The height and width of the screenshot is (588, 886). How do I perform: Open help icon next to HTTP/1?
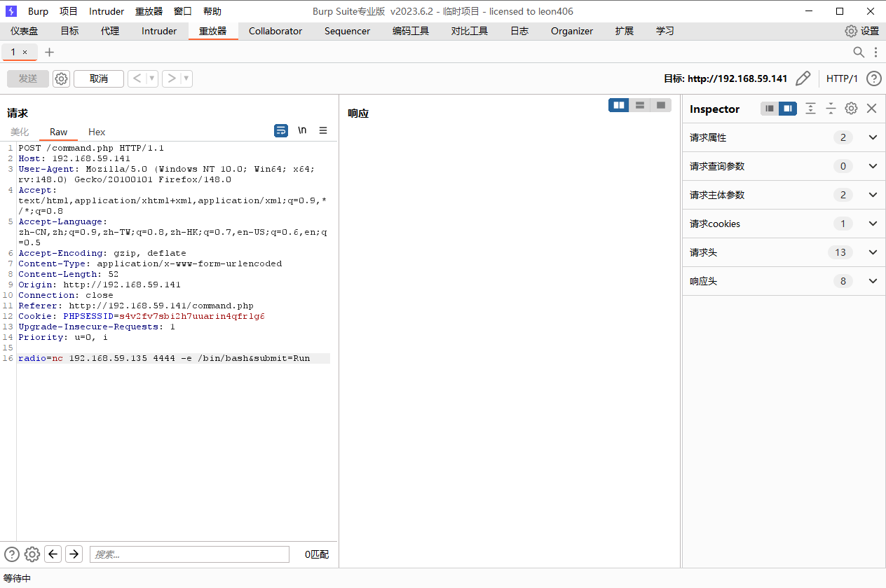coord(873,78)
